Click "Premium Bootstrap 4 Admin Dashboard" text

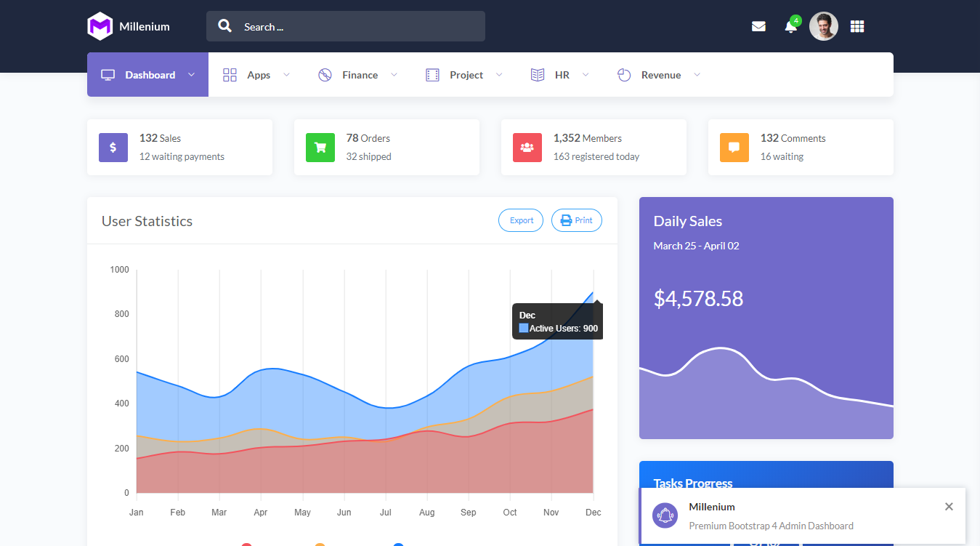tap(772, 526)
